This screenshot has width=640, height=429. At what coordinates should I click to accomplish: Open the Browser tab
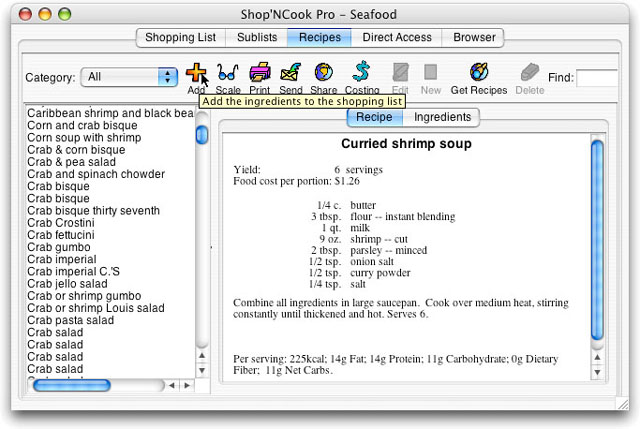(474, 38)
